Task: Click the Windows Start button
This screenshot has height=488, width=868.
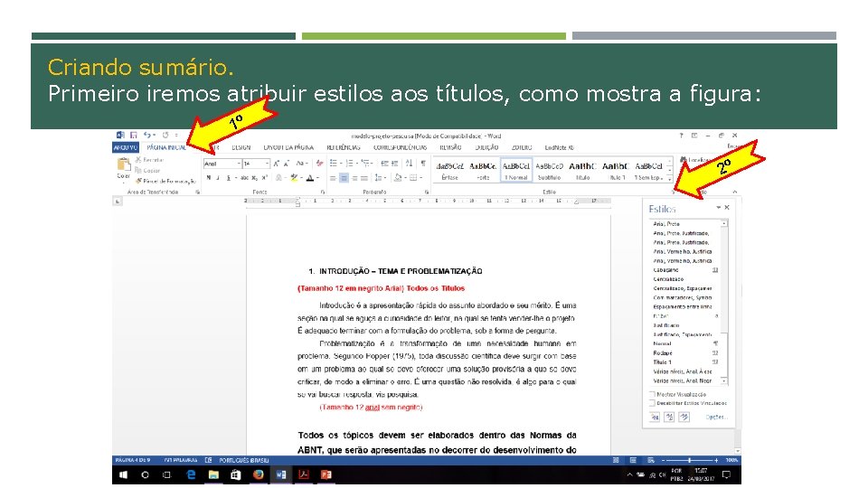Action: coord(123,474)
